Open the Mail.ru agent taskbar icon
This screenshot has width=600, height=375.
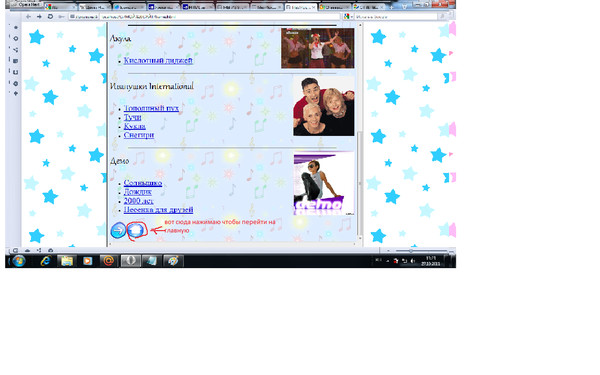(x=108, y=261)
